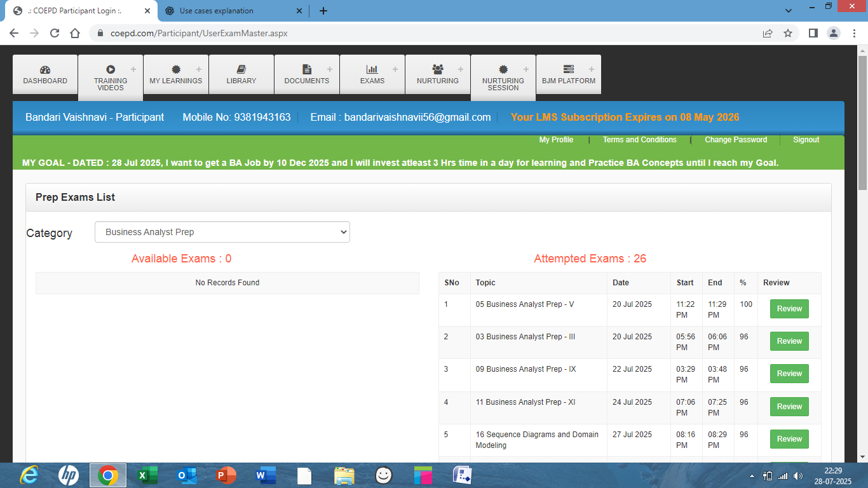Open Excel from the taskbar

pyautogui.click(x=147, y=475)
